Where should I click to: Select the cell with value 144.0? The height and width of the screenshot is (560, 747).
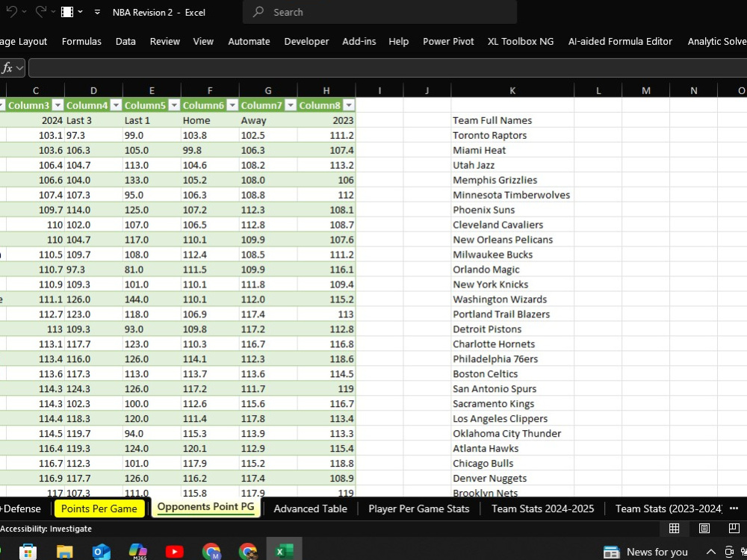152,299
